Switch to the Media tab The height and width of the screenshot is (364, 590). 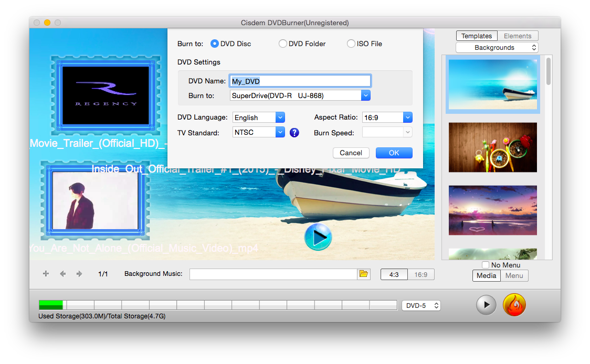click(x=487, y=276)
